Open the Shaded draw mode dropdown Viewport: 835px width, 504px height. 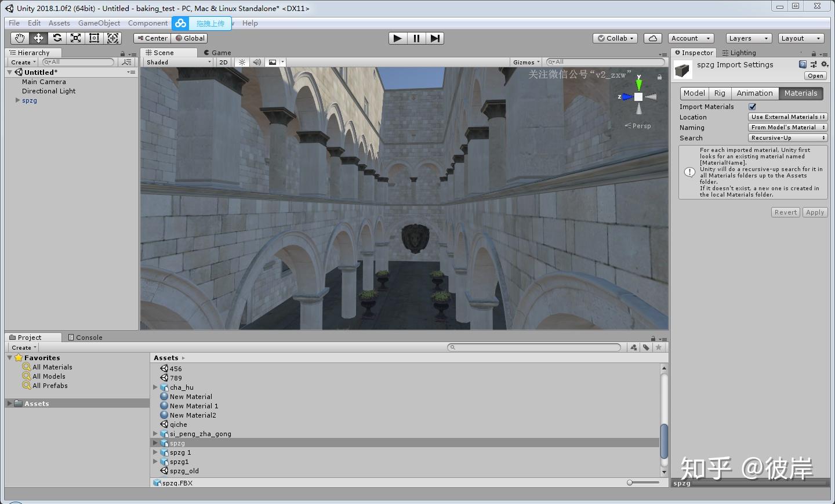point(179,62)
